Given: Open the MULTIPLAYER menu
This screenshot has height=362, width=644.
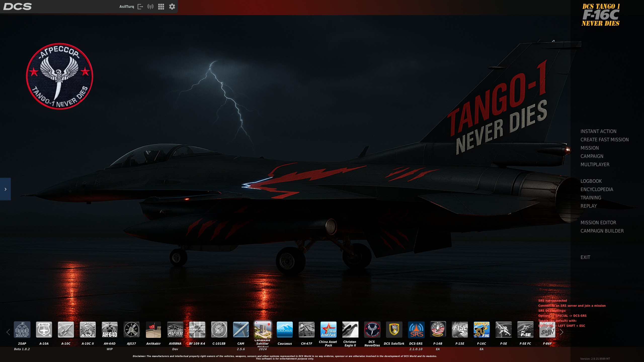Looking at the screenshot, I should click(595, 164).
